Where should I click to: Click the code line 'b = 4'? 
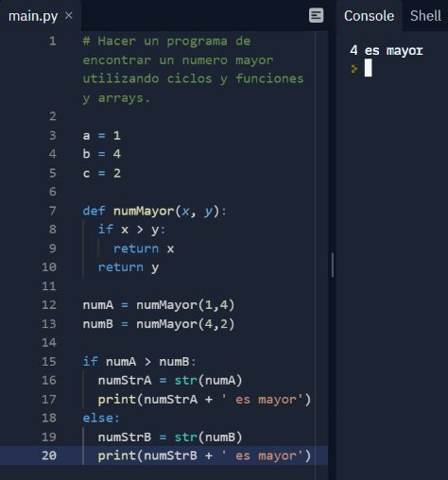click(101, 154)
